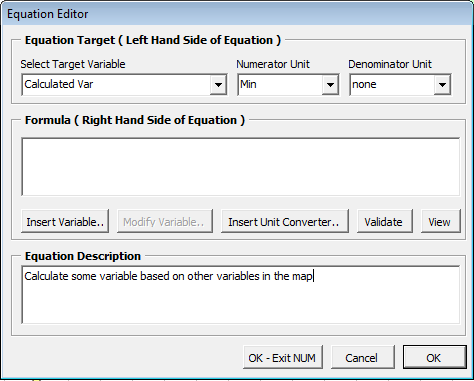Open the Numerator Unit dropdown arrow
The height and width of the screenshot is (381, 474).
click(330, 85)
